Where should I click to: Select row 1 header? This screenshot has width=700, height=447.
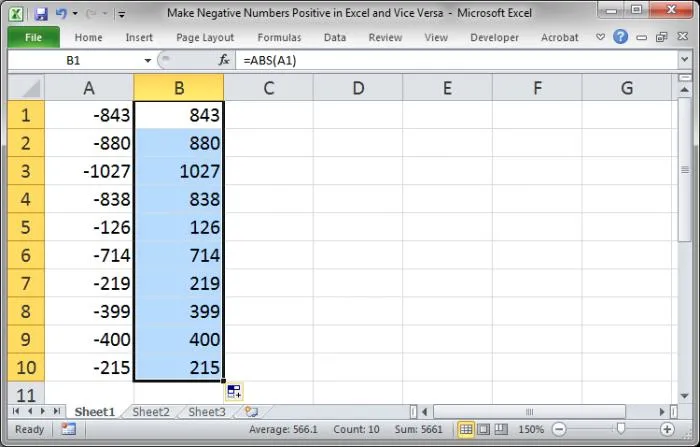point(26,115)
